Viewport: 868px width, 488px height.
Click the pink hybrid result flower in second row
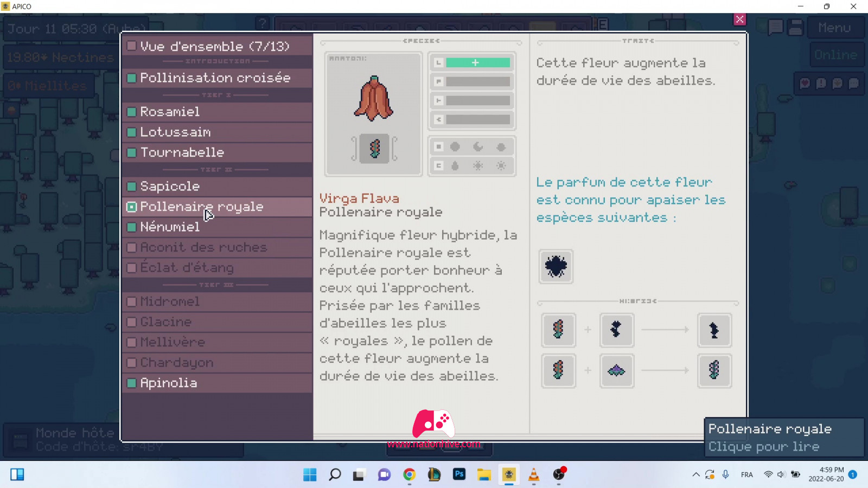pyautogui.click(x=714, y=371)
